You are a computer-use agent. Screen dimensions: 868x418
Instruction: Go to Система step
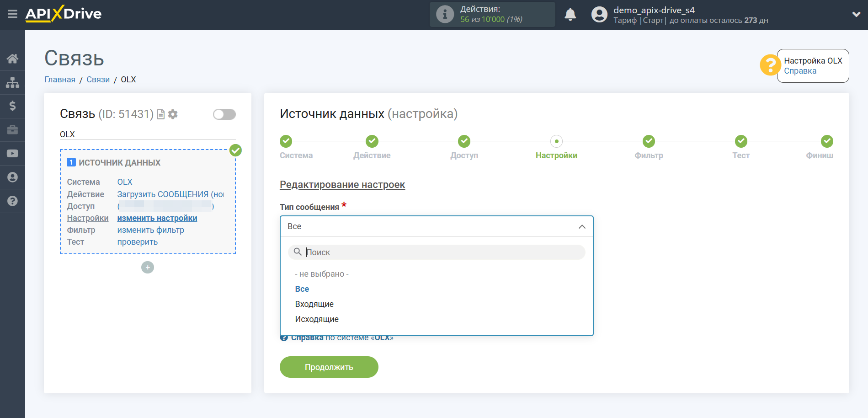(286, 141)
